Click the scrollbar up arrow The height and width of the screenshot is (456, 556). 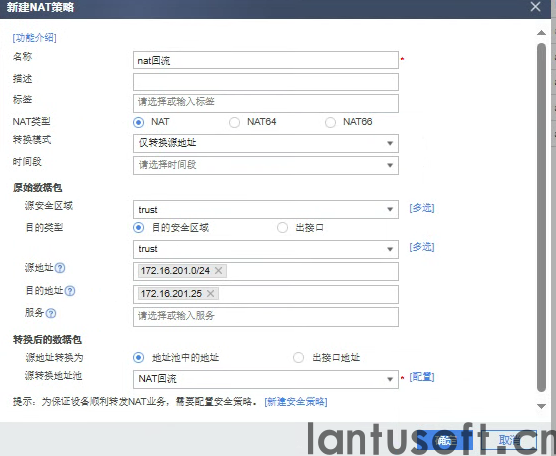coord(541,33)
